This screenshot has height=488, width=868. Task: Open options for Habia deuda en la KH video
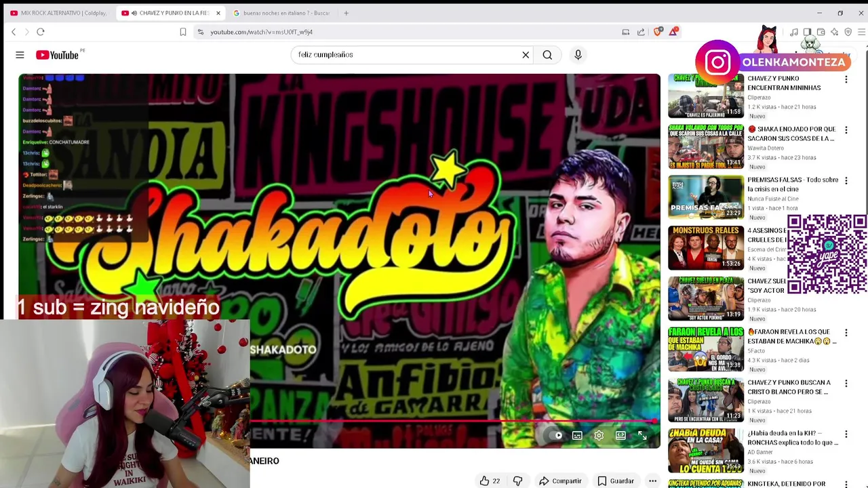(x=846, y=434)
